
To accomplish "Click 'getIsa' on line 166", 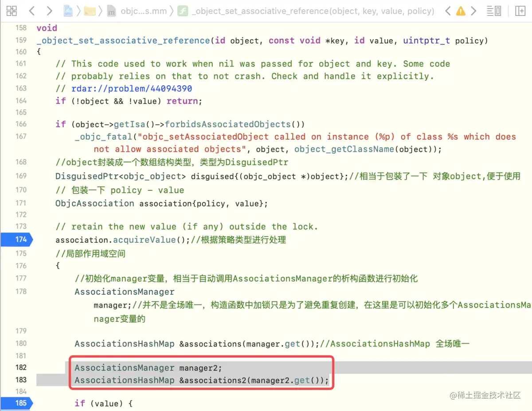I will [129, 124].
